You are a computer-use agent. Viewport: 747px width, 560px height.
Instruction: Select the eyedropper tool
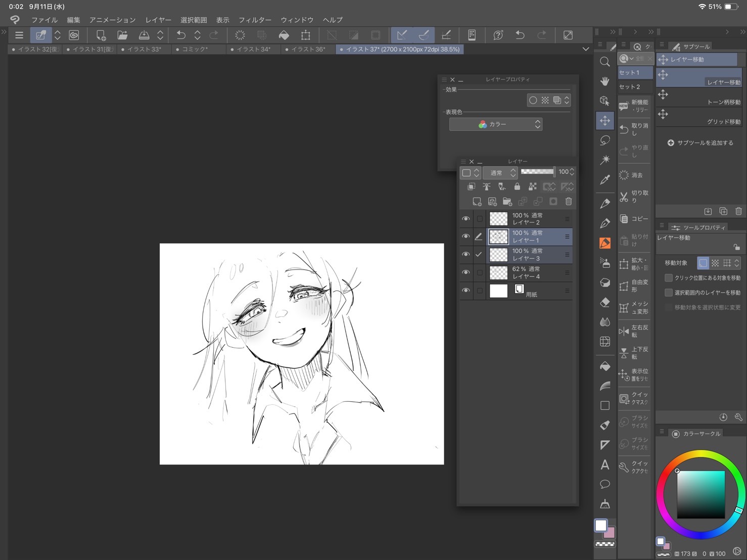coord(604,180)
